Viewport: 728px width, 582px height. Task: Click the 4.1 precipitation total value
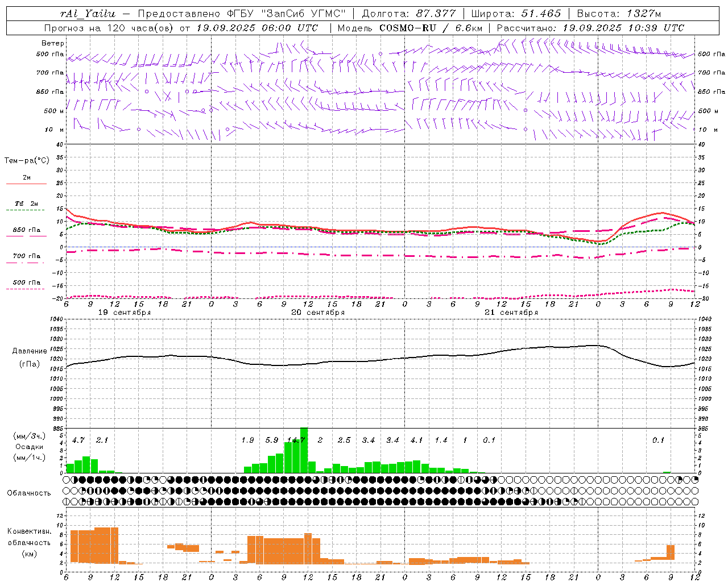point(417,440)
